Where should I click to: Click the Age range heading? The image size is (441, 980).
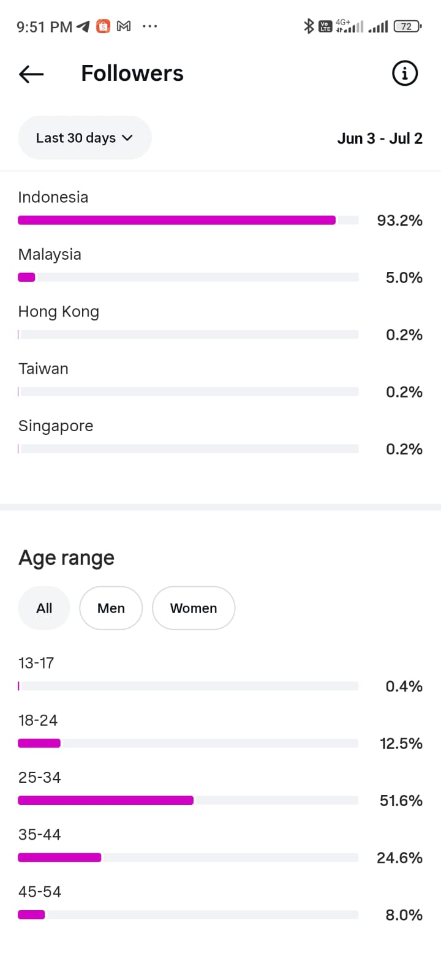pyautogui.click(x=66, y=558)
